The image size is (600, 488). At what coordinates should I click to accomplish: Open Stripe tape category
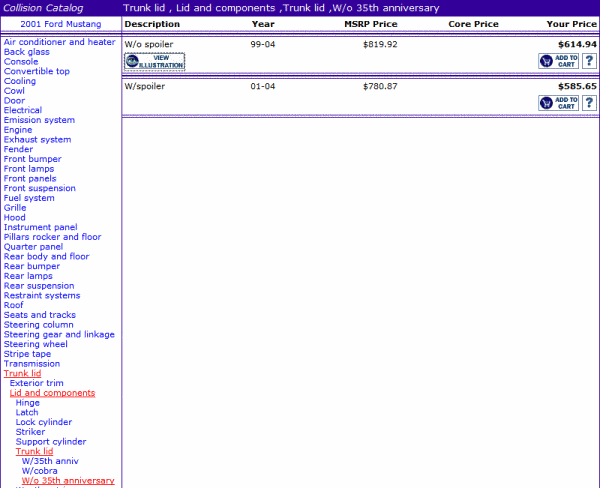pyautogui.click(x=27, y=354)
